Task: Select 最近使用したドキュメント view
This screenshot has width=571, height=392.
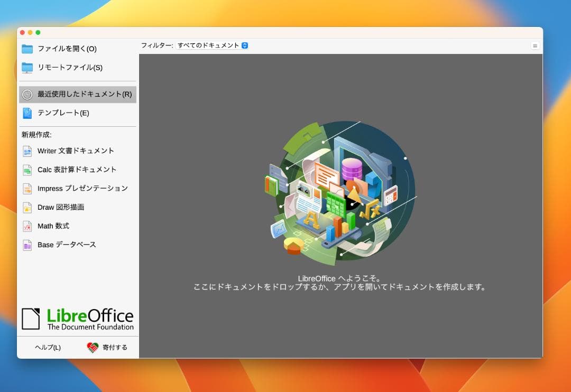Action: pos(76,94)
